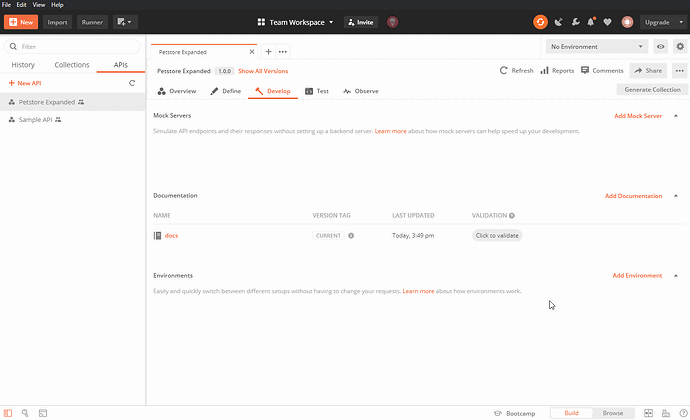Open the Help menu
Viewport: 690px width, 420px height.
point(57,5)
